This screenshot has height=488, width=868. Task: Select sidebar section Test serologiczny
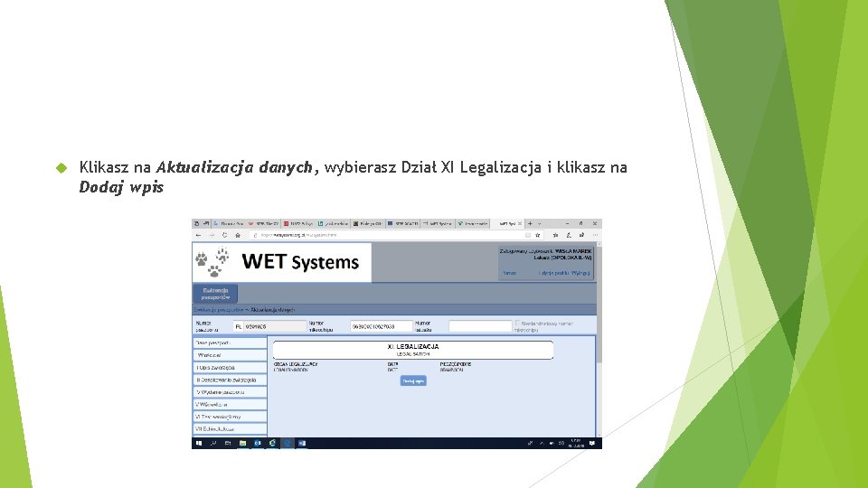(230, 417)
